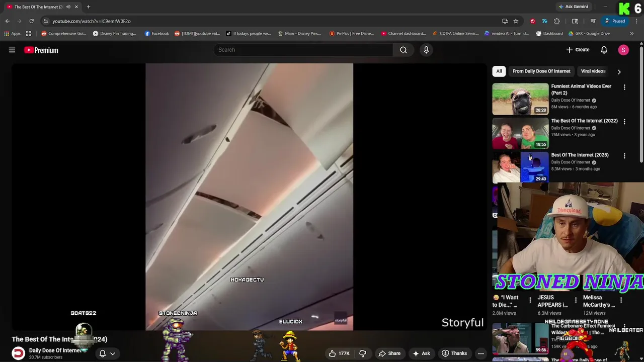Activate voice search microphone
This screenshot has width=644, height=362.
coord(426,50)
